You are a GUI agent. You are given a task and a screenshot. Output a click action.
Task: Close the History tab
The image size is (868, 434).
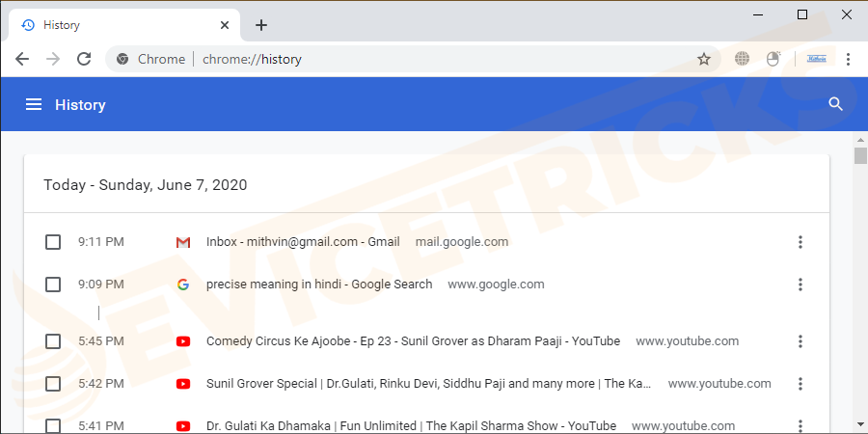[x=224, y=25]
